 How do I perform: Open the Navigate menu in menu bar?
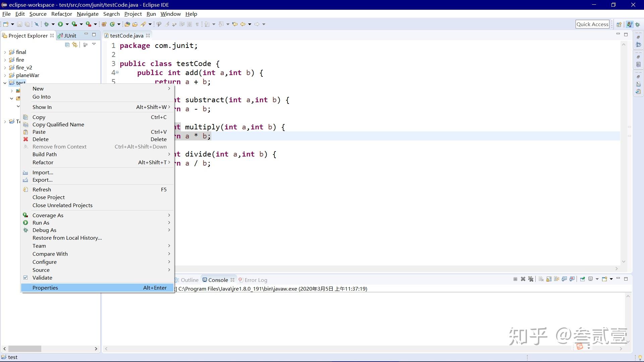point(88,14)
